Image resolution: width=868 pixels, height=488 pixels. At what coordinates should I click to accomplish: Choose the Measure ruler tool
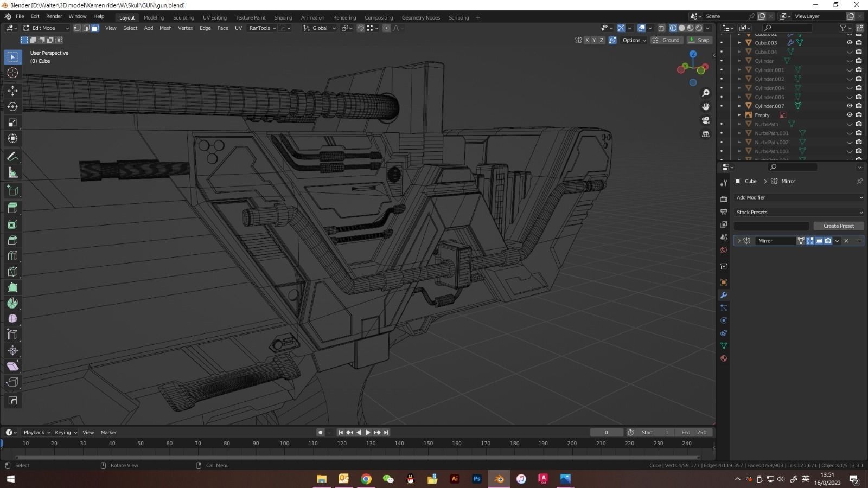click(x=12, y=173)
